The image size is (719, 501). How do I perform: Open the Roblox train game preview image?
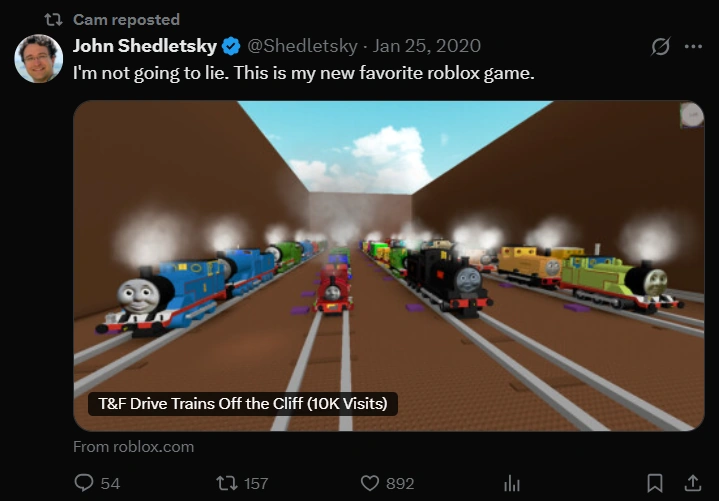tap(389, 266)
